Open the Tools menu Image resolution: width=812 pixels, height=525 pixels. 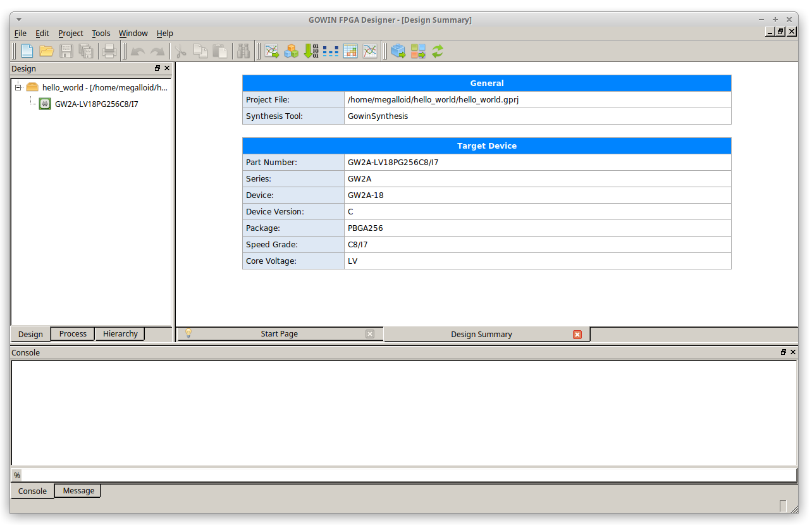[x=101, y=34]
